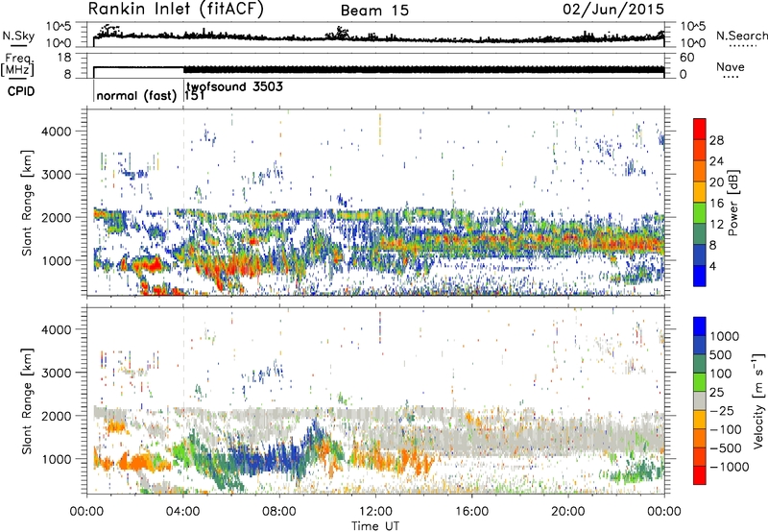Click the 'Rankin Inlet (fitACF)' plot title
Screen dimensions: 768x532
click(x=176, y=9)
